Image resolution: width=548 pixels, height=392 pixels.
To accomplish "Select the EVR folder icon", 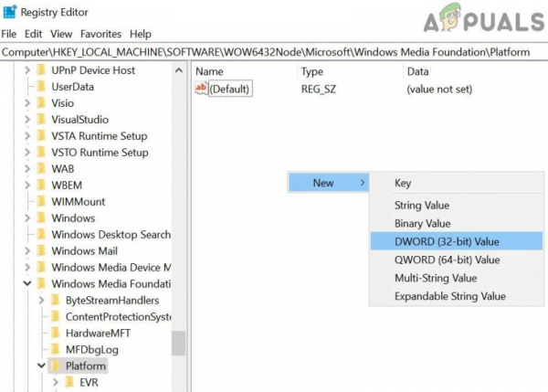I will click(x=69, y=382).
